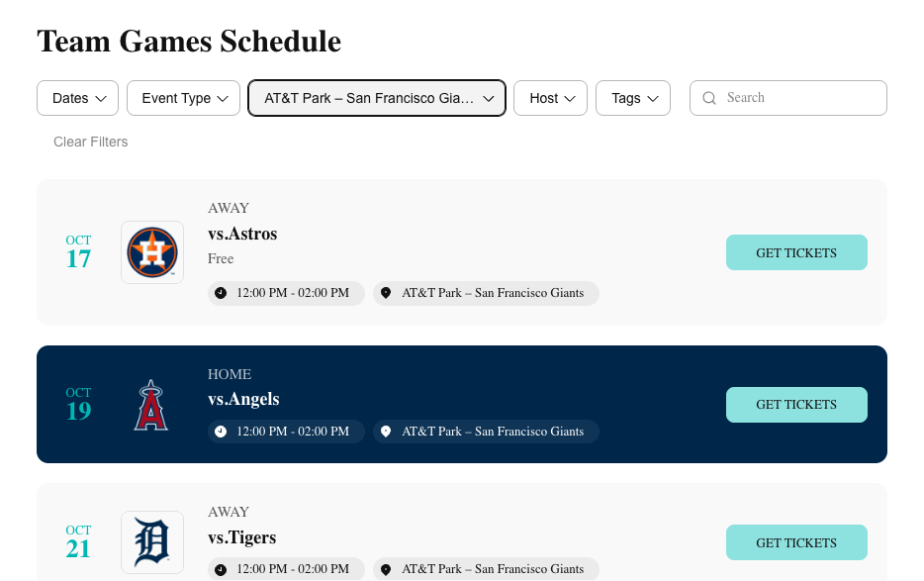Open the Dates filter dropdown
The width and height of the screenshot is (924, 581).
coord(78,98)
